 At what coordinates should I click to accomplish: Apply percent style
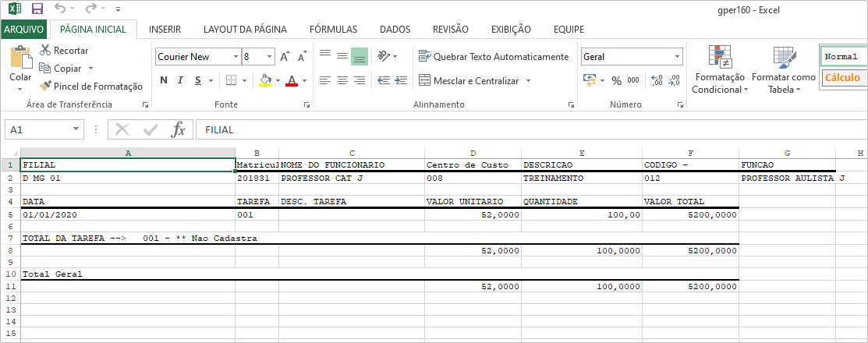coord(616,81)
